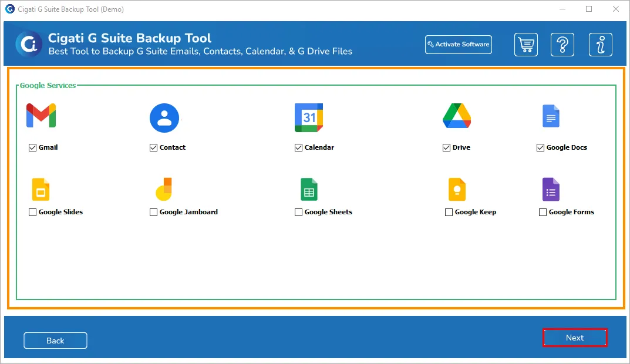Viewport: 630px width, 364px height.
Task: Enable the Google Sheets checkbox
Action: 298,212
